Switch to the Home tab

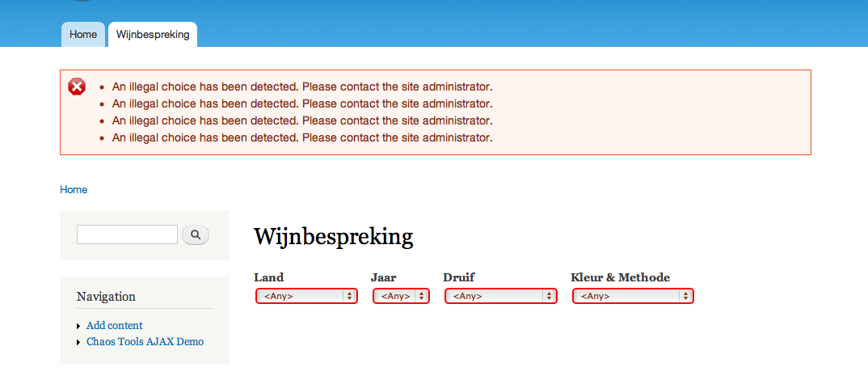83,34
